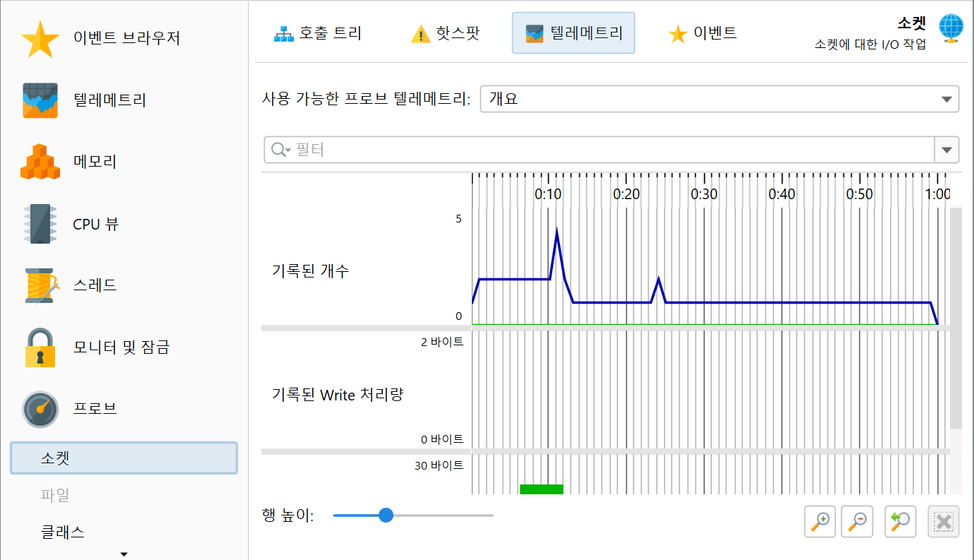Image resolution: width=974 pixels, height=560 pixels.
Task: Click the 기록된 개수 row label
Action: point(311,270)
